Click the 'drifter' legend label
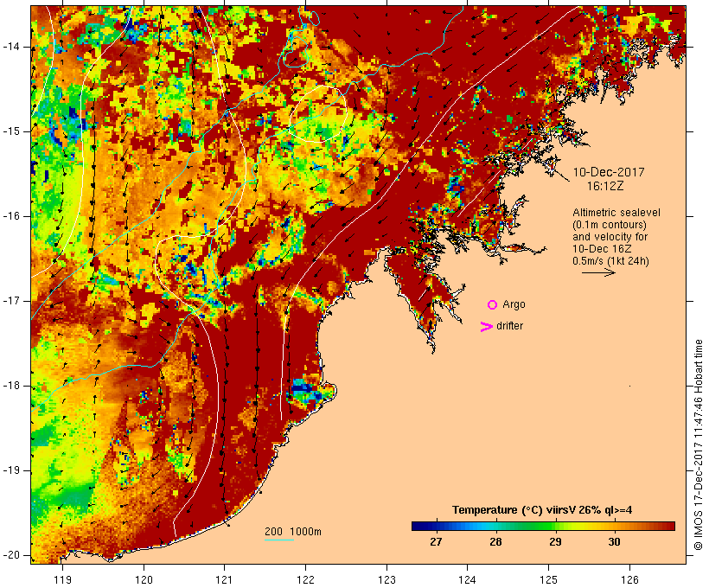The width and height of the screenshot is (709, 588). click(x=509, y=326)
